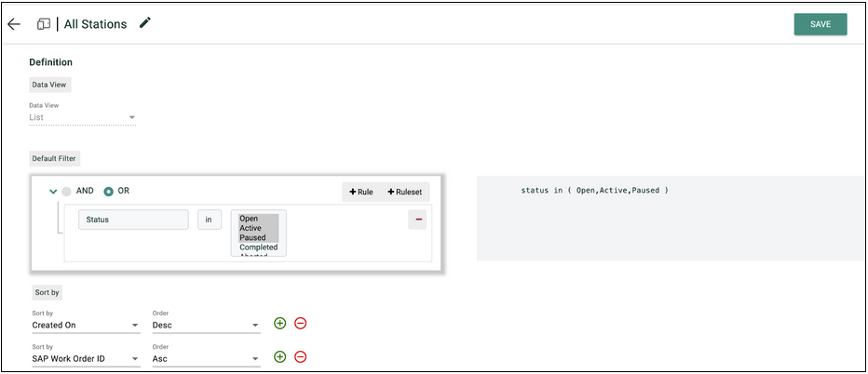This screenshot has width=868, height=374.
Task: Click the +Ruleset button
Action: 404,192
